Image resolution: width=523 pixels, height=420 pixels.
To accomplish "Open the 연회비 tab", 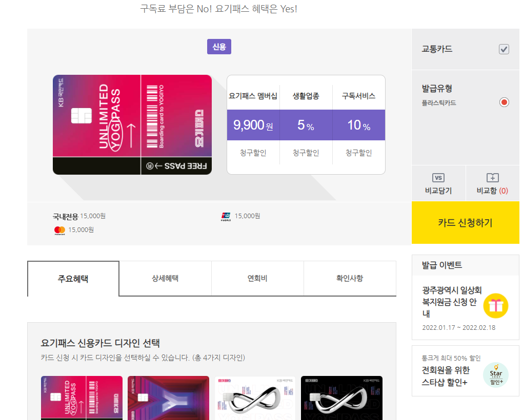I will click(257, 278).
